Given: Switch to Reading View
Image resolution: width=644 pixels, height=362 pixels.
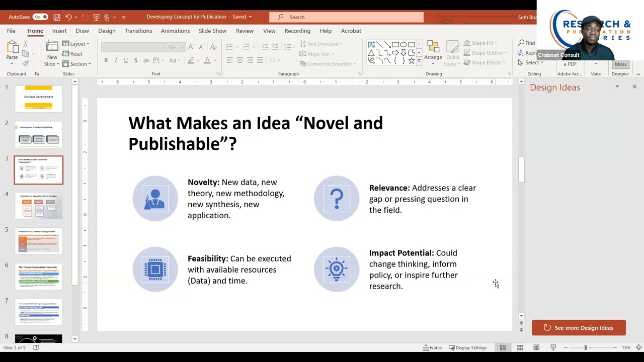Looking at the screenshot, I should (536, 347).
